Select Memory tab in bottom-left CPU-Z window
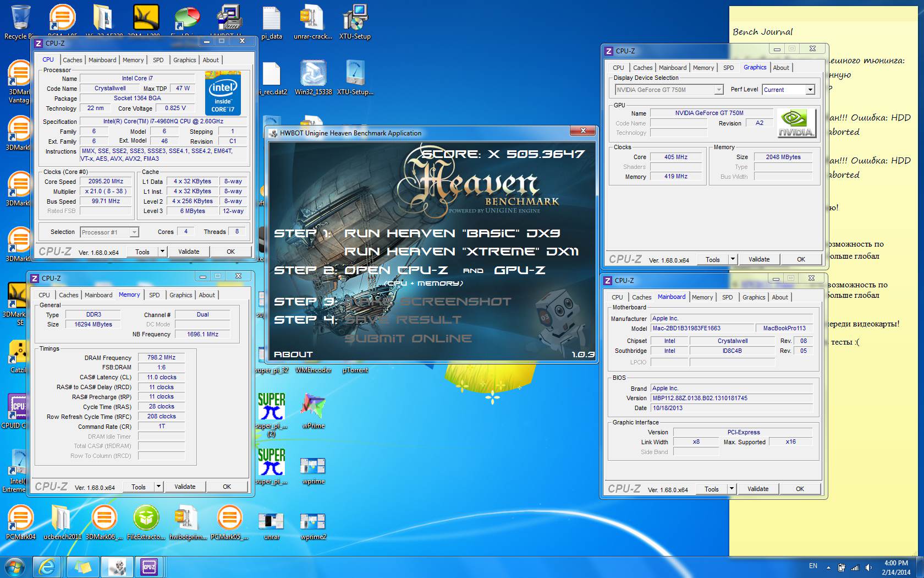924x578 pixels. [x=129, y=295]
